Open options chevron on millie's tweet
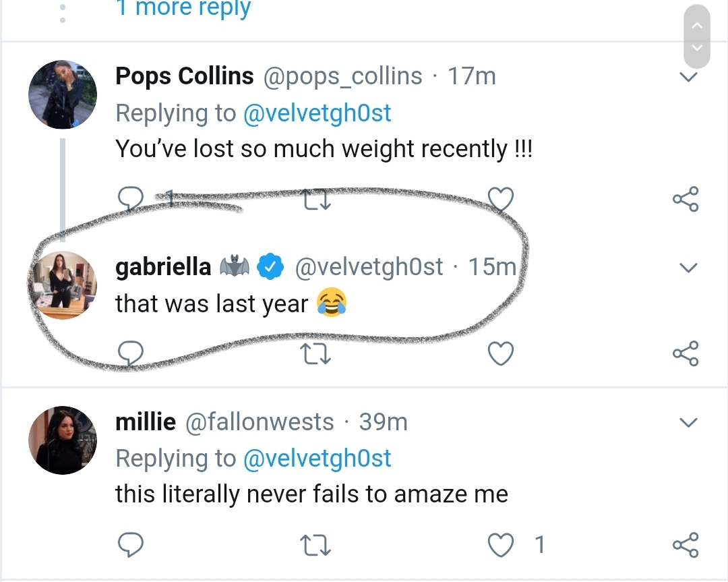Image resolution: width=728 pixels, height=582 pixels. tap(688, 422)
